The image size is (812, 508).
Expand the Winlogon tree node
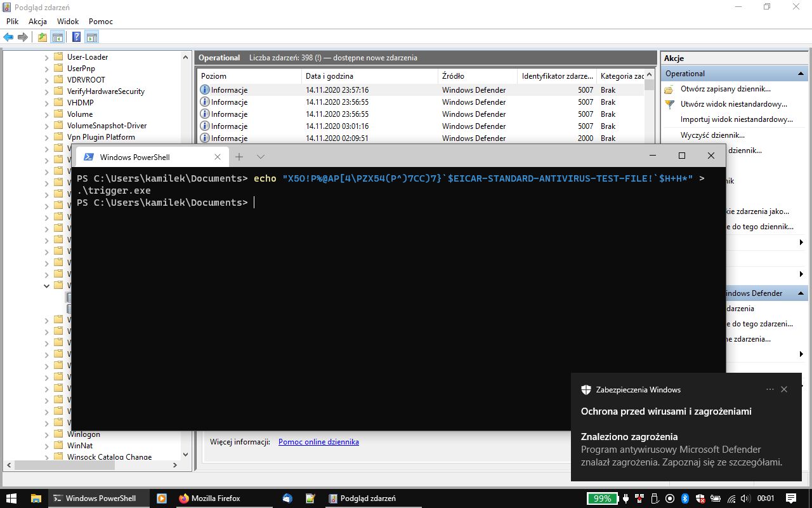pyautogui.click(x=47, y=434)
